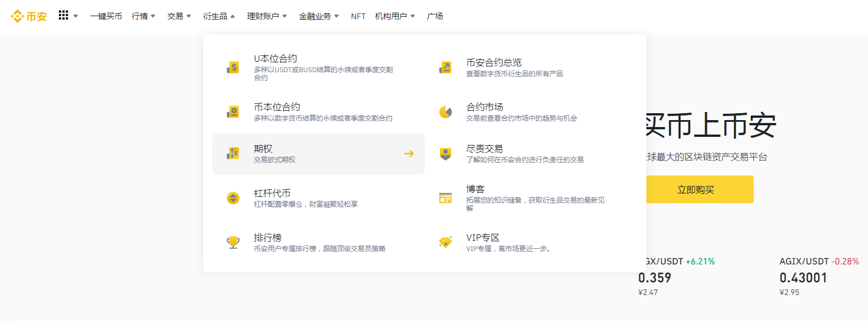Select VIP专区 menu entry
The image size is (868, 332).
[x=531, y=243]
